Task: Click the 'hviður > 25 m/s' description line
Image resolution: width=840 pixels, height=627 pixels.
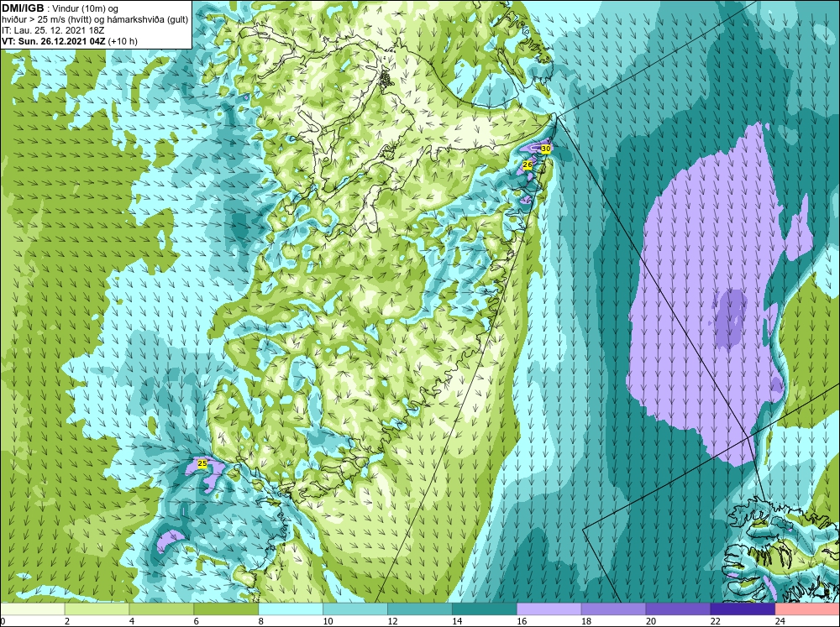Action: coord(95,20)
